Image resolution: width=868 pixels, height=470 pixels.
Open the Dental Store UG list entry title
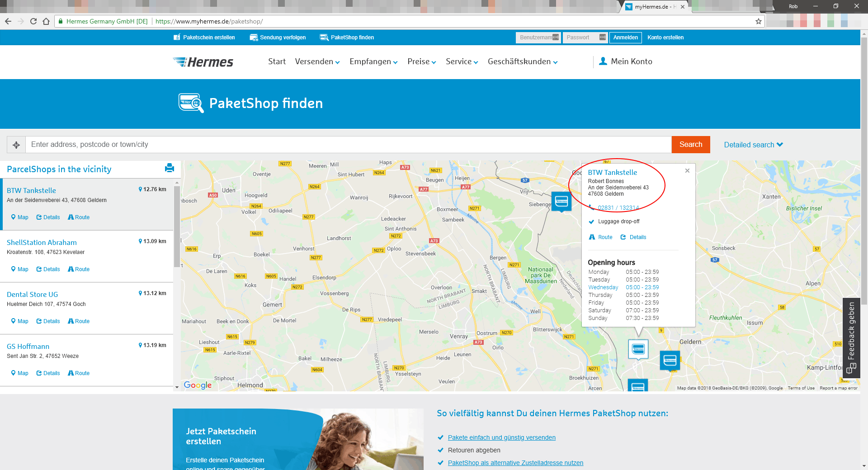point(33,295)
